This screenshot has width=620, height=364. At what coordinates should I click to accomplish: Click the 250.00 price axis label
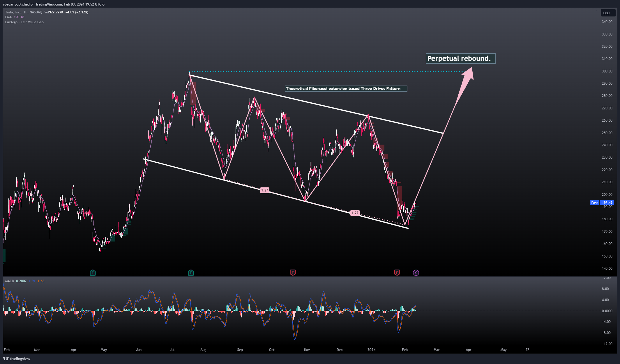(x=607, y=133)
